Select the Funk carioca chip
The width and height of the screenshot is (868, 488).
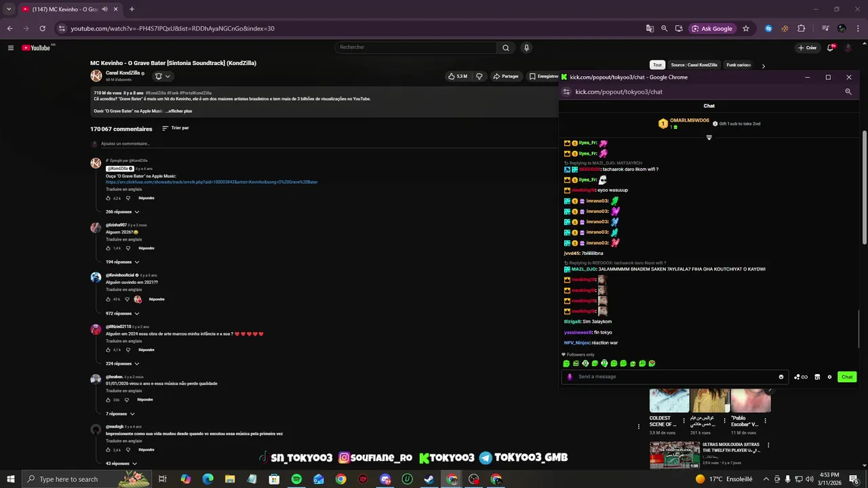click(x=738, y=65)
